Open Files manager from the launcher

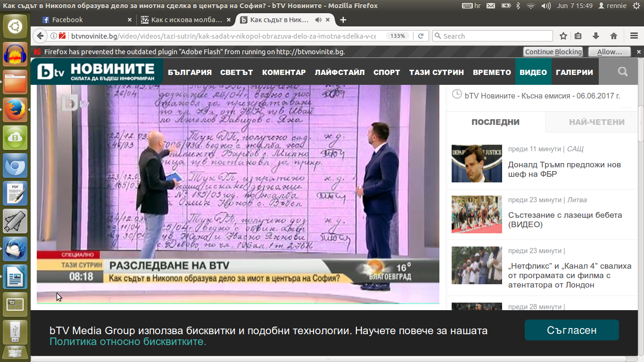click(x=15, y=83)
